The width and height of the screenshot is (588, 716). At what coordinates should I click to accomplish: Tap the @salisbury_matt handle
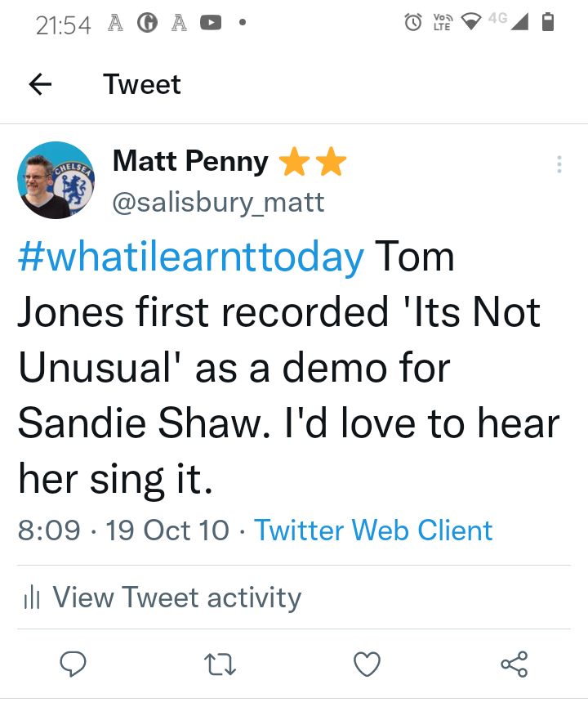pyautogui.click(x=218, y=201)
